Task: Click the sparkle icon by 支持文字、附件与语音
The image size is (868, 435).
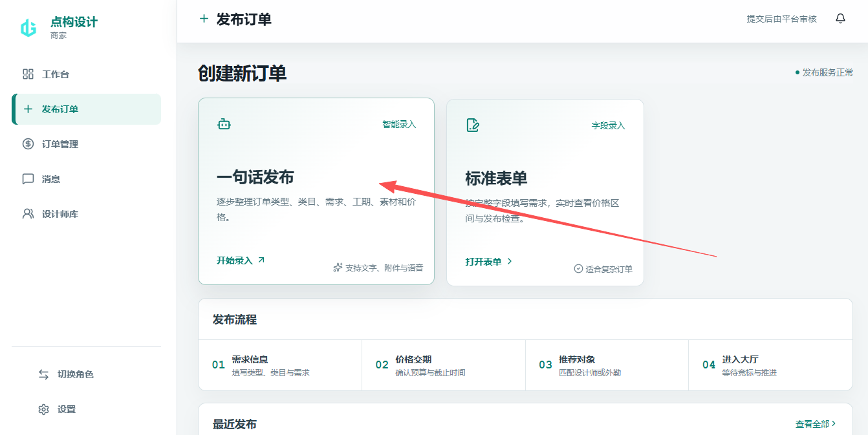Action: point(338,268)
